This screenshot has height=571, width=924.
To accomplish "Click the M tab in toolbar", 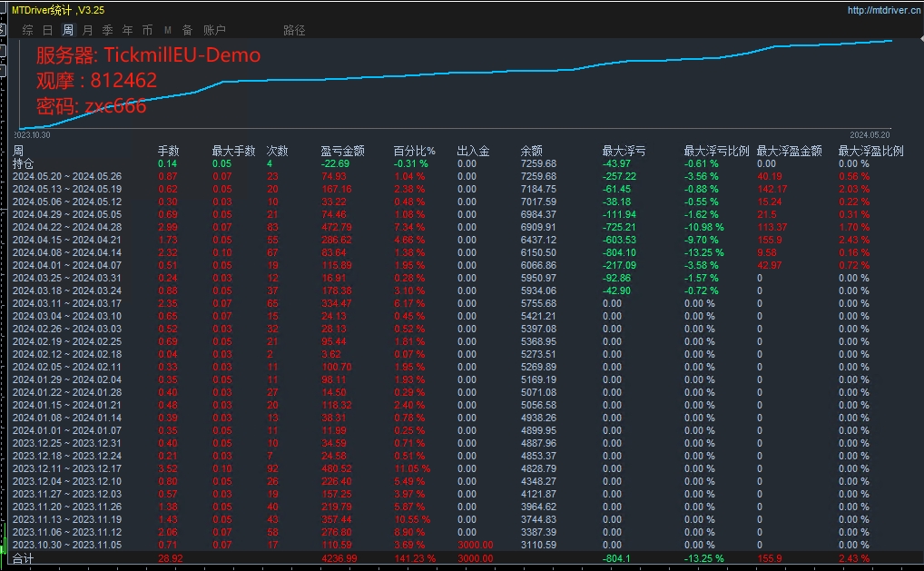I will 167,30.
